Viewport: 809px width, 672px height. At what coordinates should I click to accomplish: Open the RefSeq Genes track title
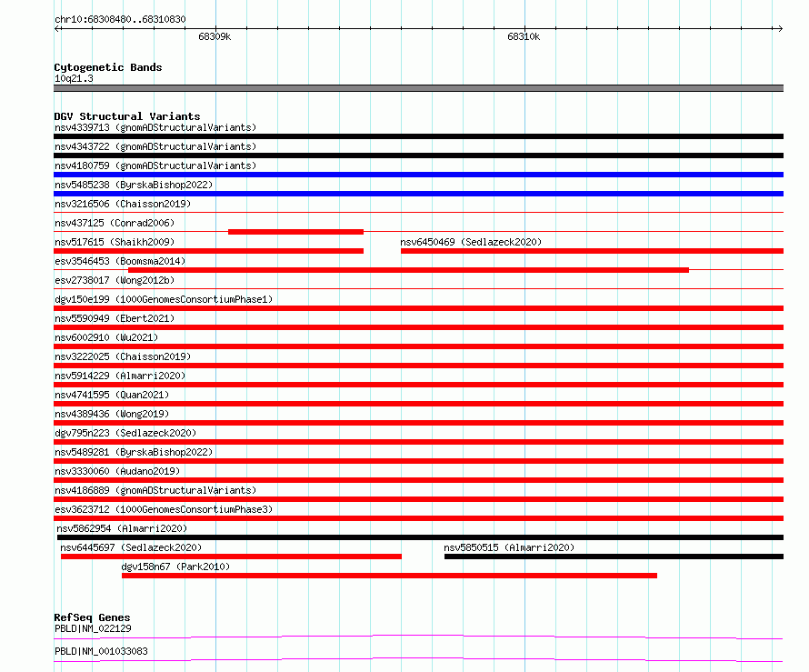92,617
